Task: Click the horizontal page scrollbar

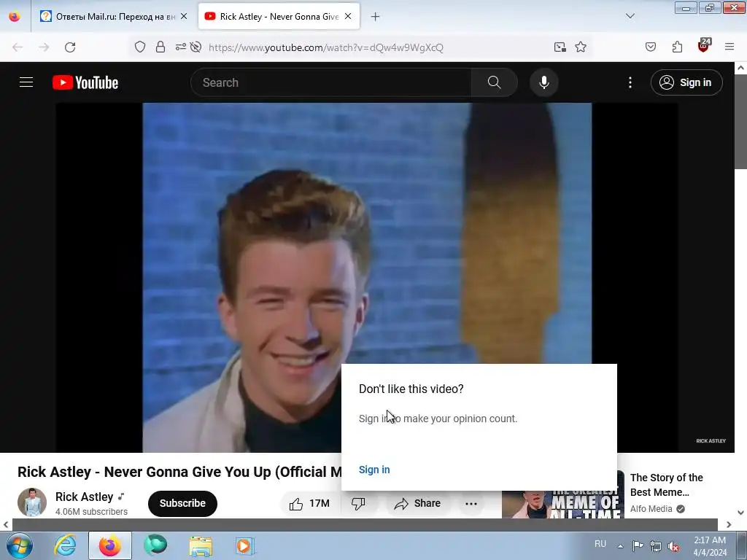Action: [x=365, y=524]
